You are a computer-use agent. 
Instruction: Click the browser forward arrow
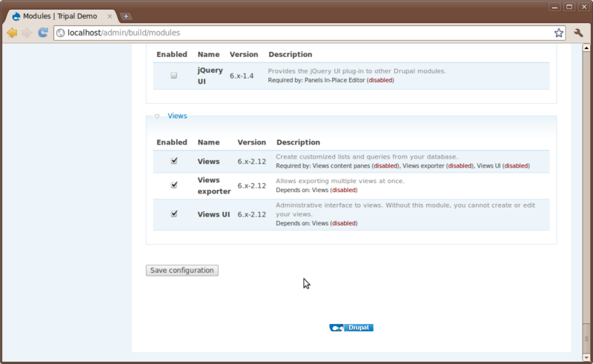point(27,33)
